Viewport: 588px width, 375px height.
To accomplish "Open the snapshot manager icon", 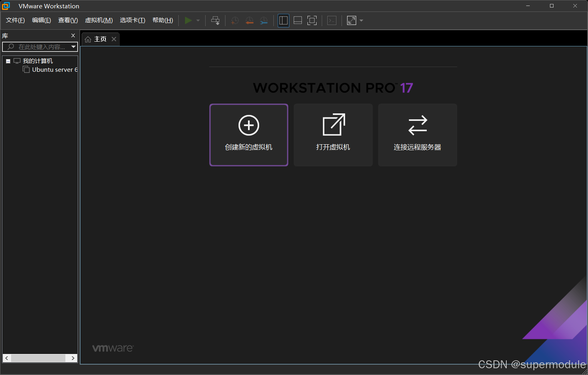I will click(x=263, y=21).
